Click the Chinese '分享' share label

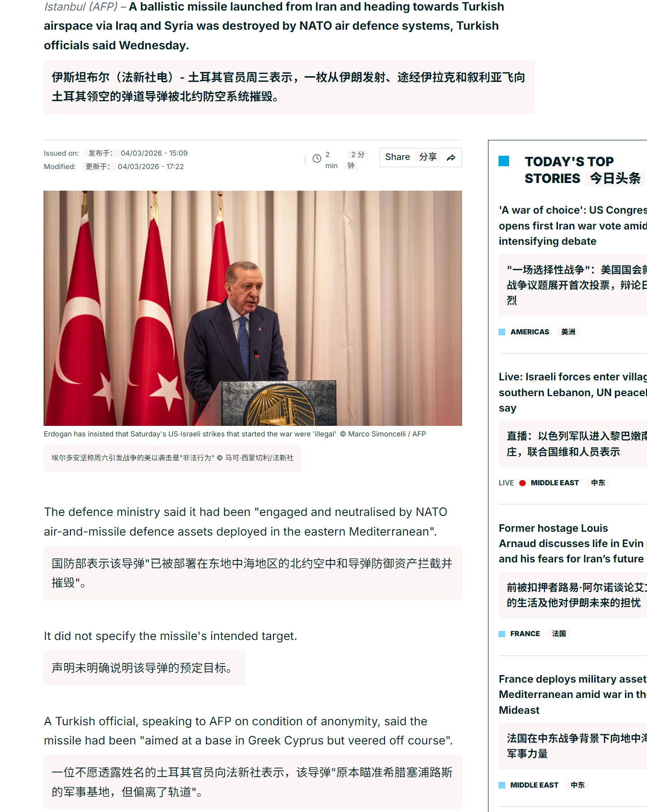(428, 157)
